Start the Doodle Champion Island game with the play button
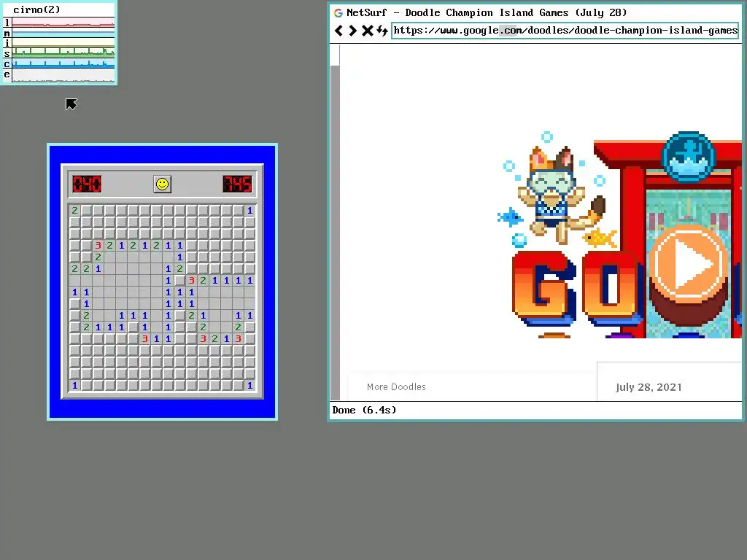The width and height of the screenshot is (747, 560). 689,264
